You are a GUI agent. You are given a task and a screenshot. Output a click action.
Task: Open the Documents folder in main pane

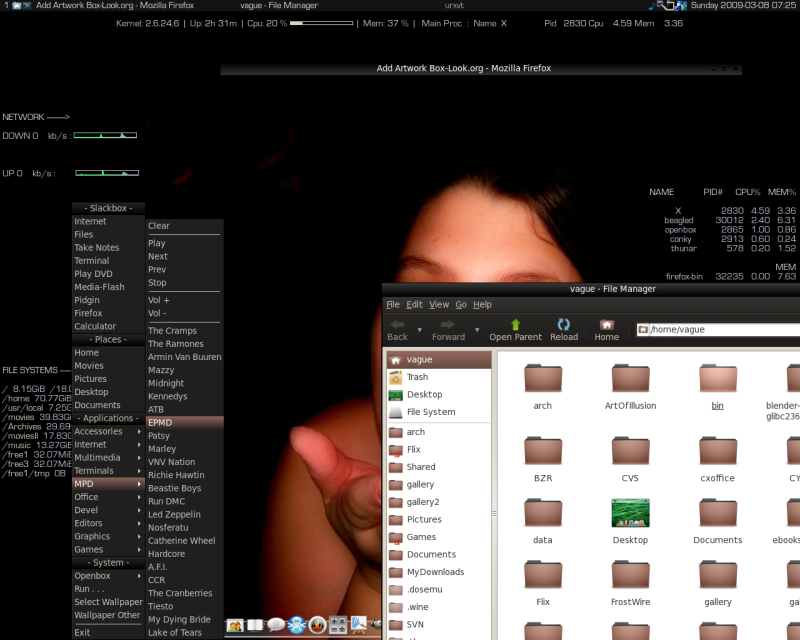coord(718,512)
